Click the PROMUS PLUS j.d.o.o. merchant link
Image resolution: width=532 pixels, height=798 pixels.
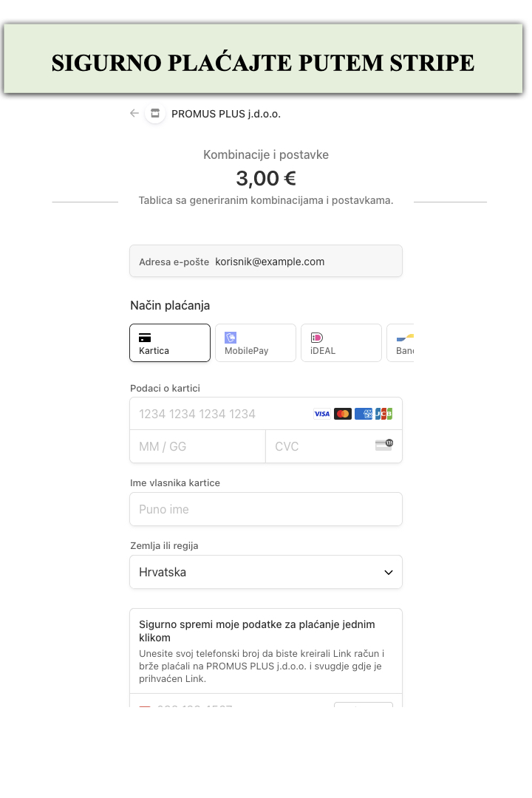pos(226,114)
